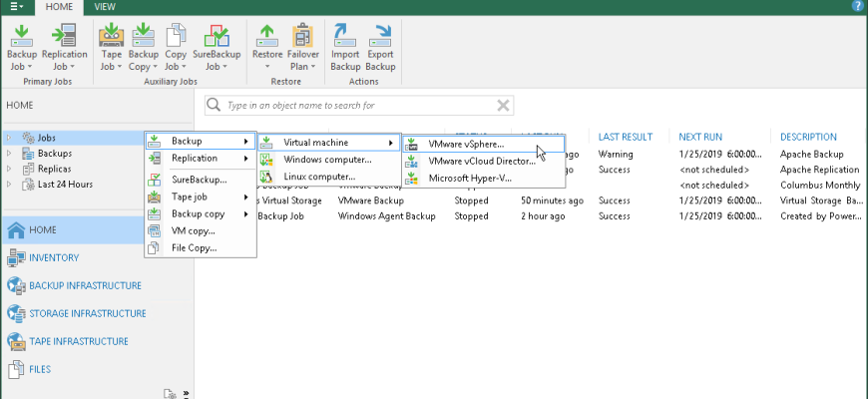The height and width of the screenshot is (399, 868).
Task: Select the SureBackup Job ribbon icon
Action: 217,46
